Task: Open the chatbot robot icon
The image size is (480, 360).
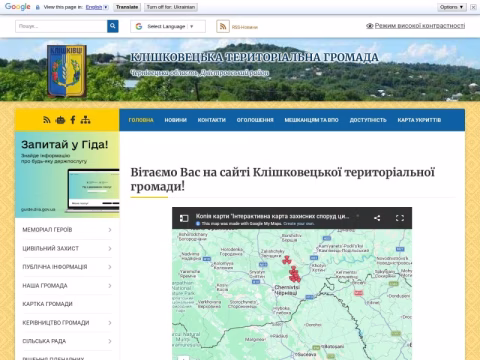Action: coord(60,120)
